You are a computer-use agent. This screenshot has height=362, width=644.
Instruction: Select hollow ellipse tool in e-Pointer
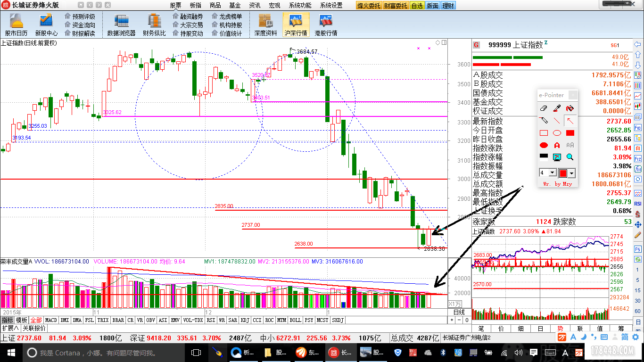(557, 133)
